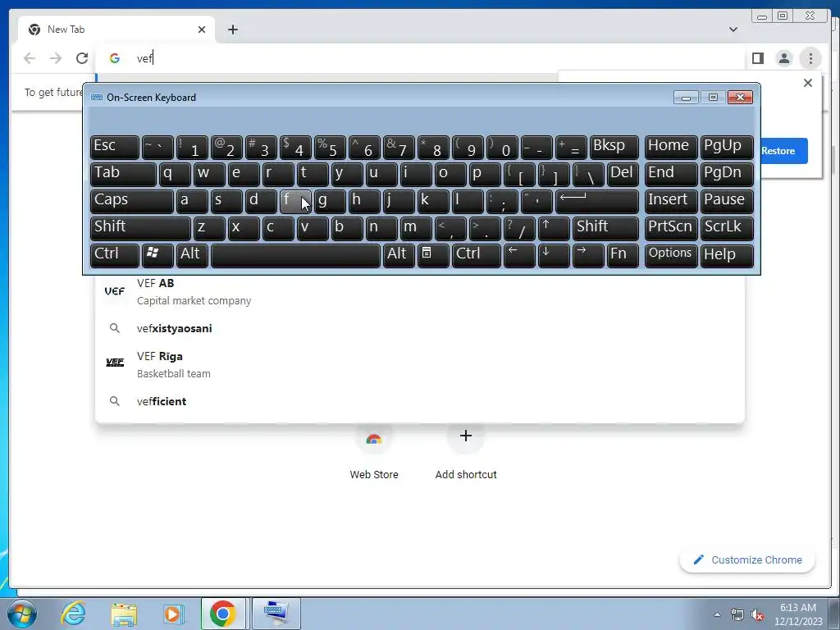Choose the VEF Rīga suggestion

tap(419, 364)
